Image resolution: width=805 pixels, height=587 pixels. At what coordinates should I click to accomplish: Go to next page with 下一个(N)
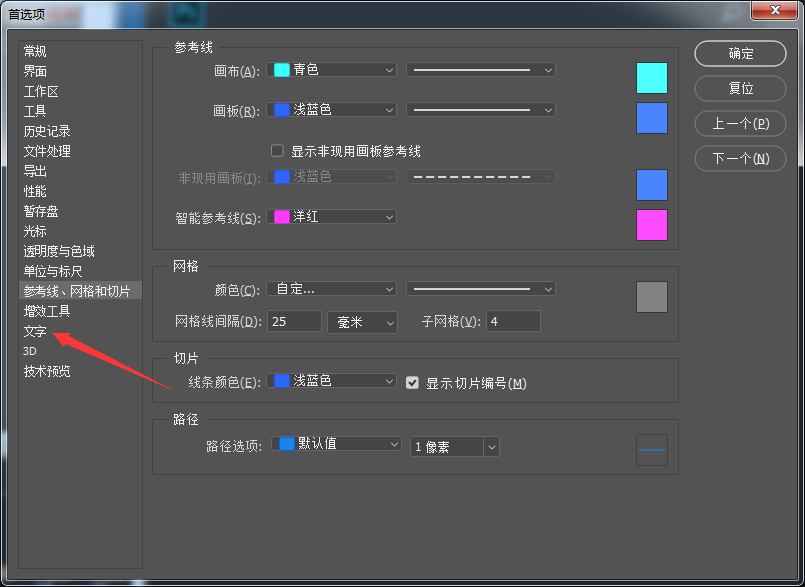[x=740, y=159]
